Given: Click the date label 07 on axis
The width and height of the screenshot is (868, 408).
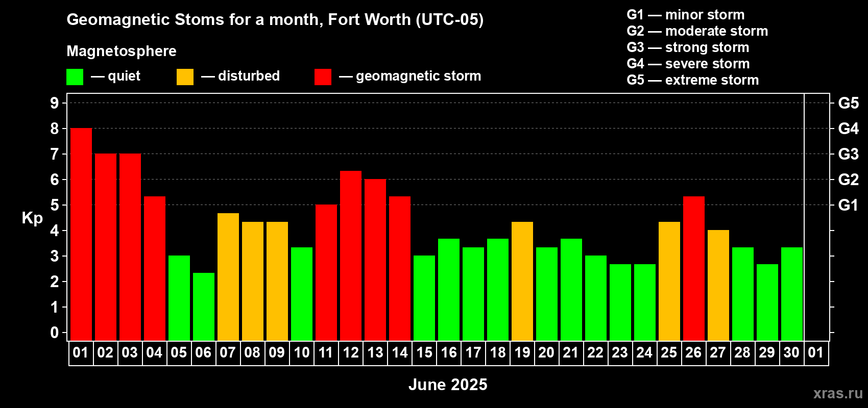Looking at the screenshot, I should (228, 353).
